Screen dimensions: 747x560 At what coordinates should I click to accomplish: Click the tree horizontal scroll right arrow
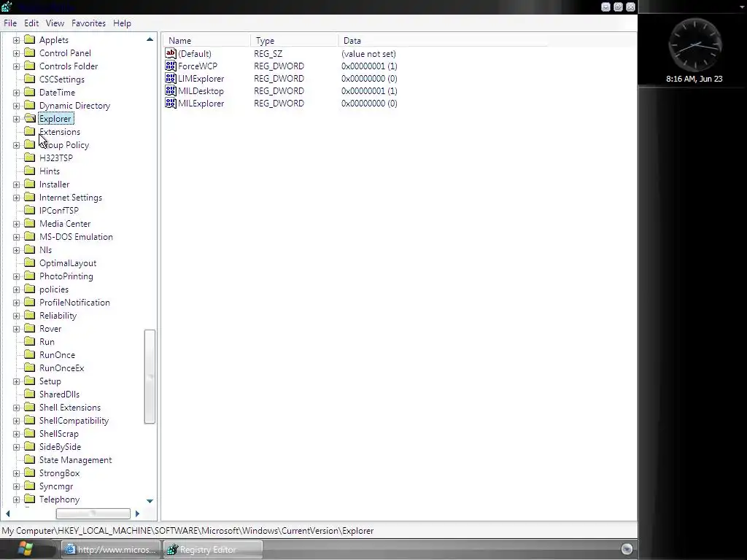pos(137,513)
